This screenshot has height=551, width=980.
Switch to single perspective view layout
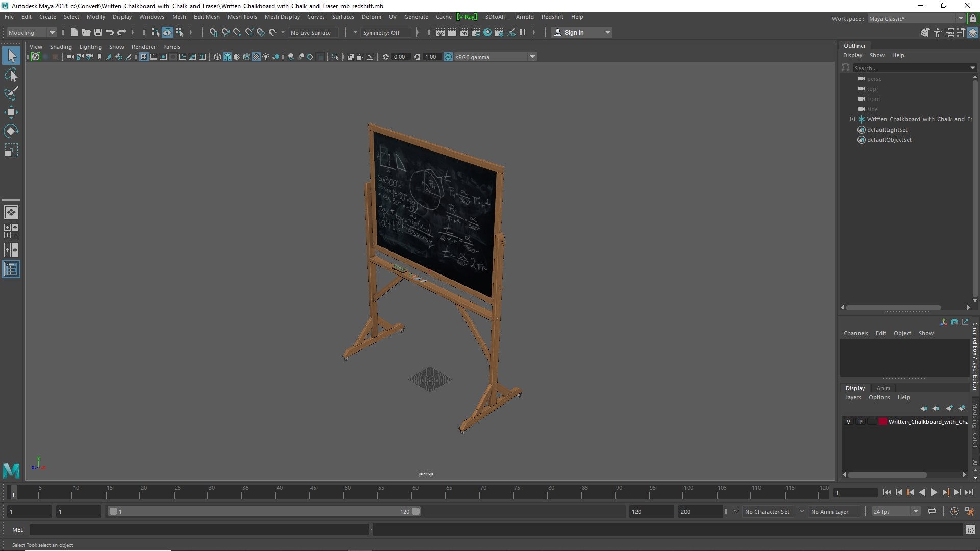click(11, 212)
